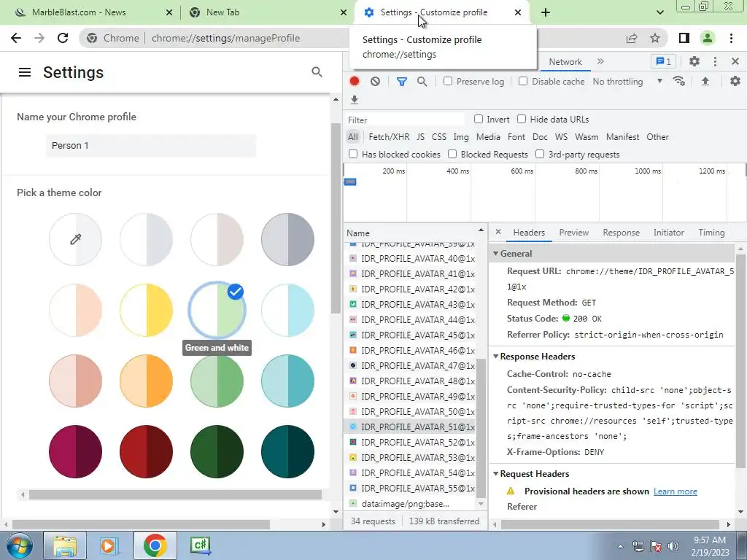This screenshot has height=560, width=747.
Task: Open network conditions wifi icon
Action: pos(679,82)
